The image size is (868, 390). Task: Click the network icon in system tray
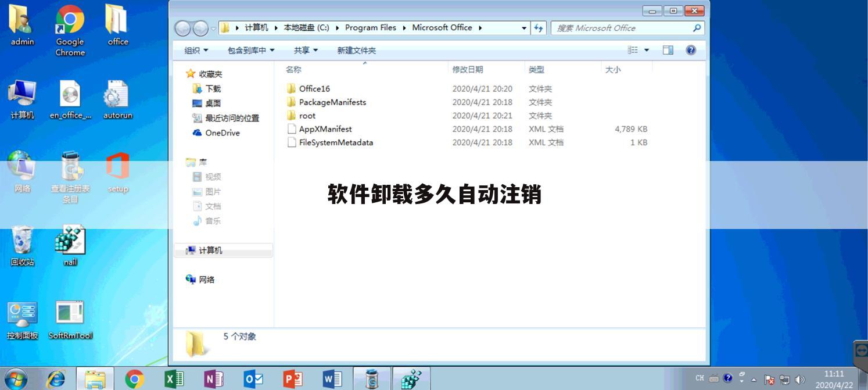[x=785, y=380]
